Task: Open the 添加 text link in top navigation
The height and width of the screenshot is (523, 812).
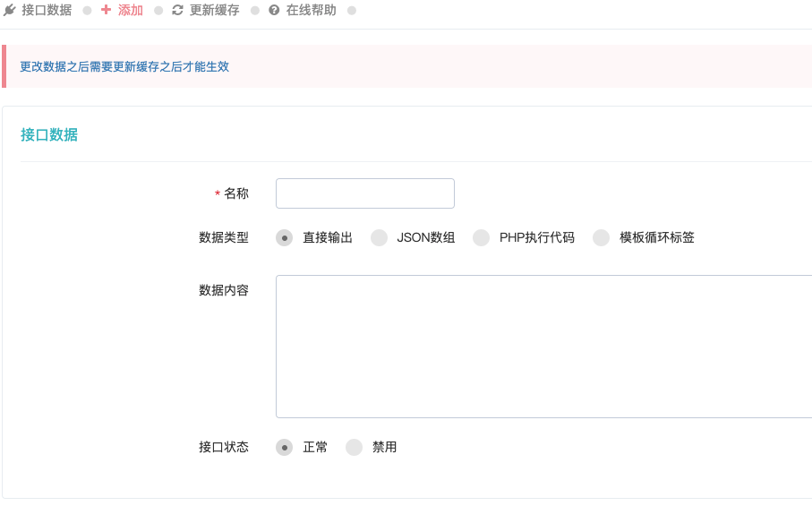Action: point(131,11)
